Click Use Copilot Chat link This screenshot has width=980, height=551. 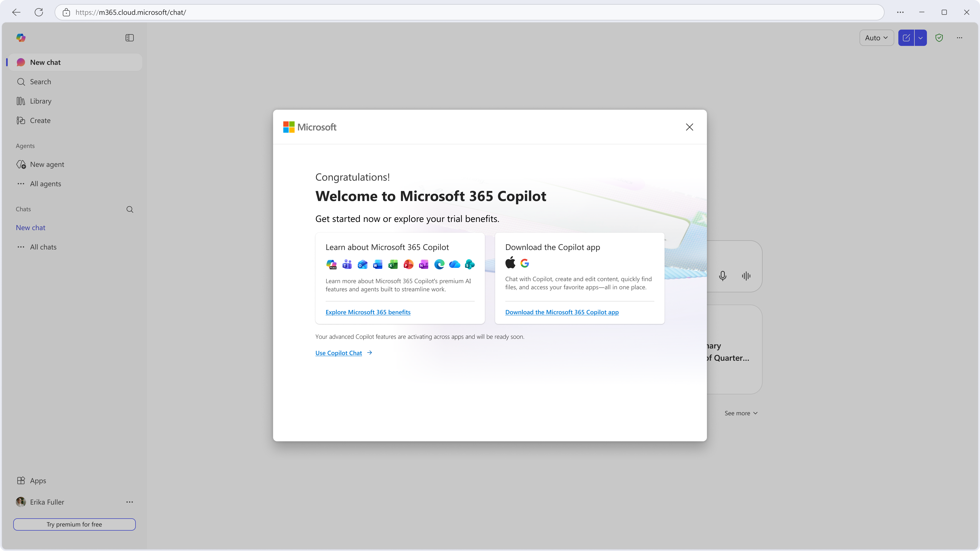[x=339, y=353]
